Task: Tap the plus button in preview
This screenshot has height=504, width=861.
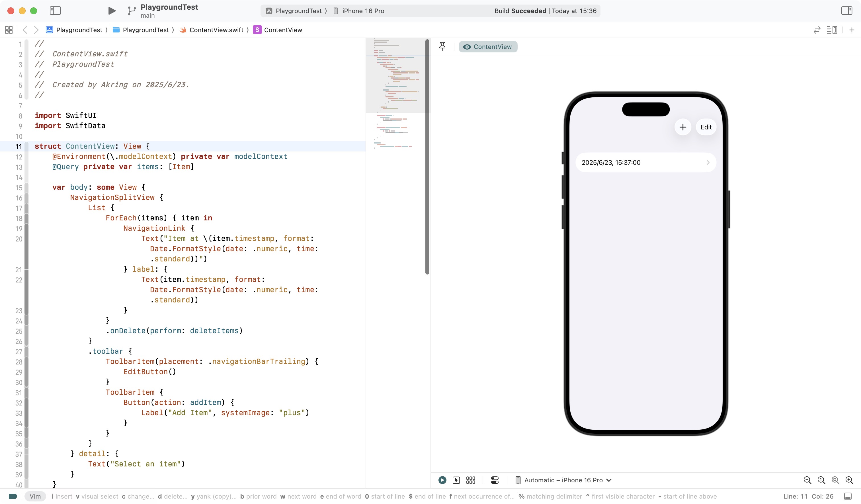Action: [x=683, y=127]
